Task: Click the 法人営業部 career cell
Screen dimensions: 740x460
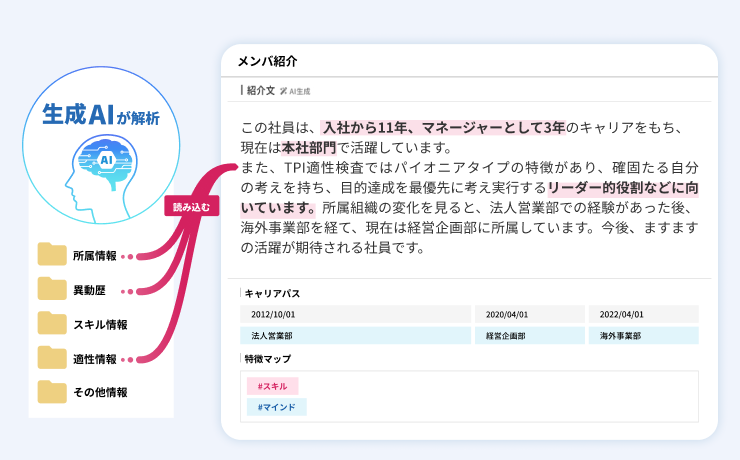Action: click(x=355, y=335)
